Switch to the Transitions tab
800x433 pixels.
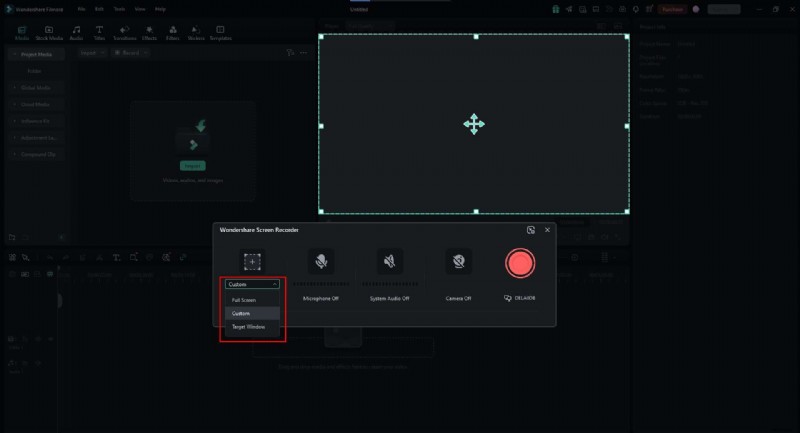click(124, 33)
